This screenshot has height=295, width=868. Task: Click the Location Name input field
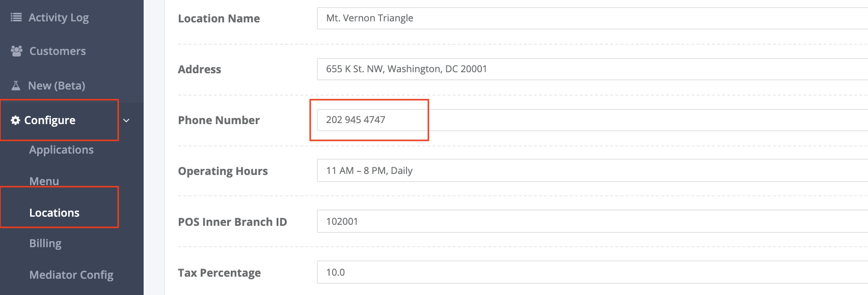pos(592,18)
